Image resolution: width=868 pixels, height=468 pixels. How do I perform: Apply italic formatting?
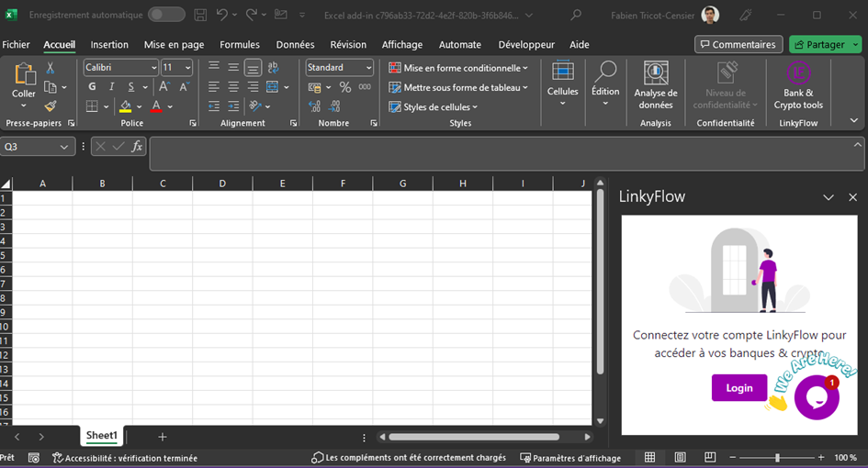coord(111,86)
